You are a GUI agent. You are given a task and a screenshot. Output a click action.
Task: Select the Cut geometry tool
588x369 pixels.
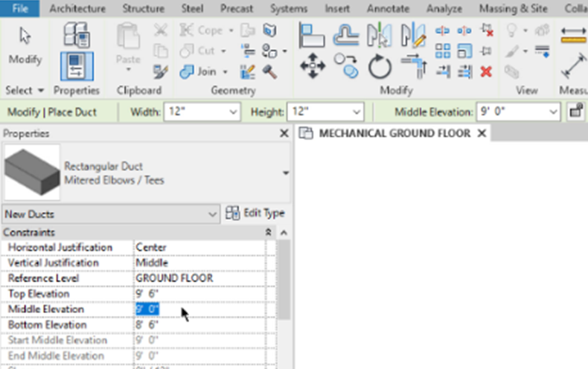coord(198,51)
